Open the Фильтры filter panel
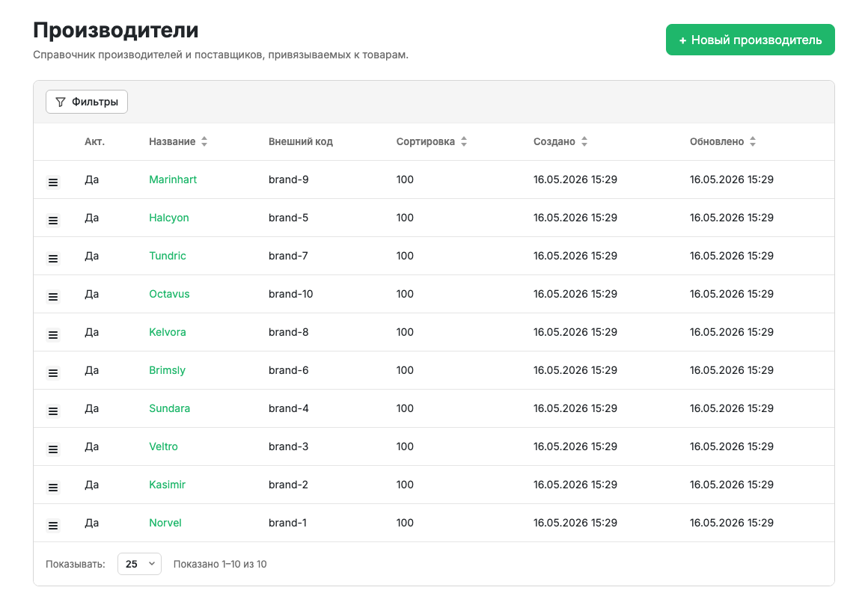 click(x=87, y=102)
